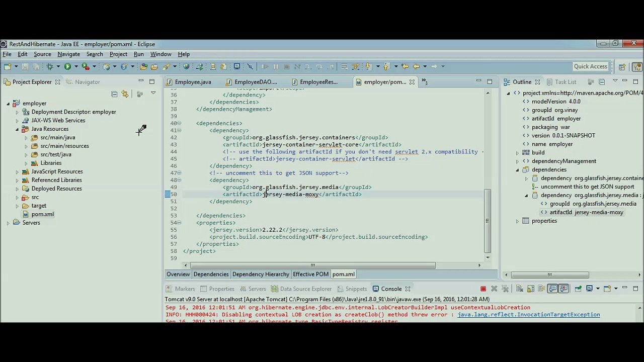Open the Source menu
The width and height of the screenshot is (644, 362).
(x=42, y=54)
